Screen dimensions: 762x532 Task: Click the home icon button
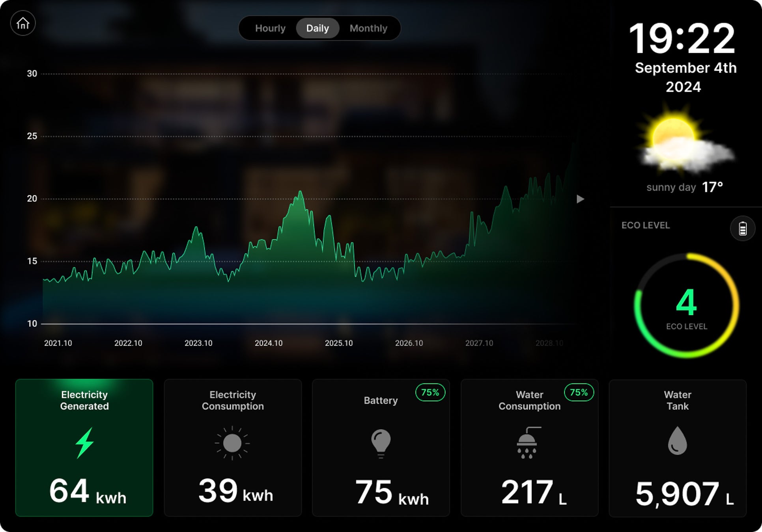(23, 23)
